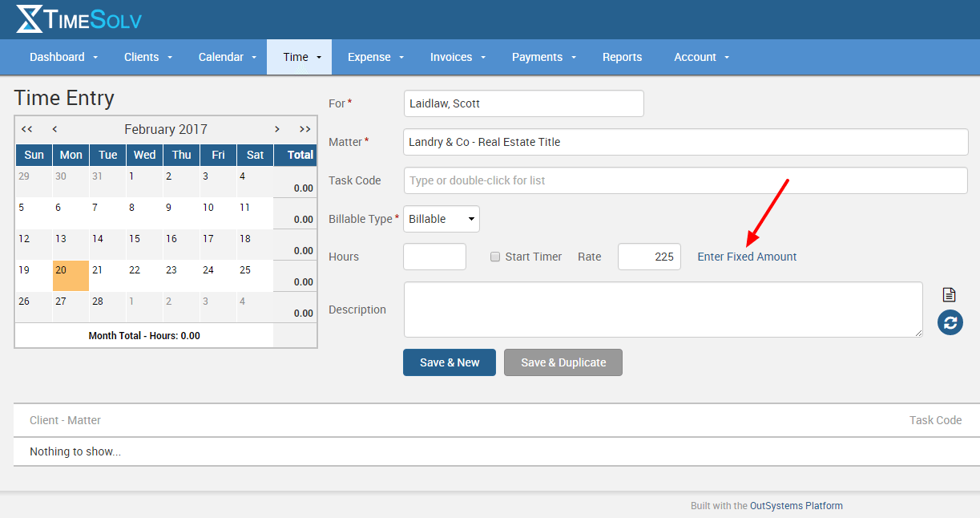980x518 pixels.
Task: Expand the Payments dropdown
Action: pos(538,57)
